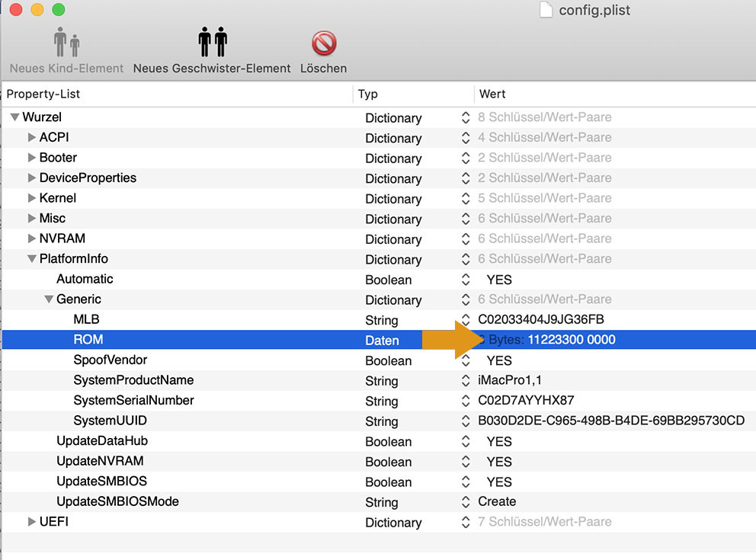Expand the NVRAM dictionary entry

[x=32, y=238]
